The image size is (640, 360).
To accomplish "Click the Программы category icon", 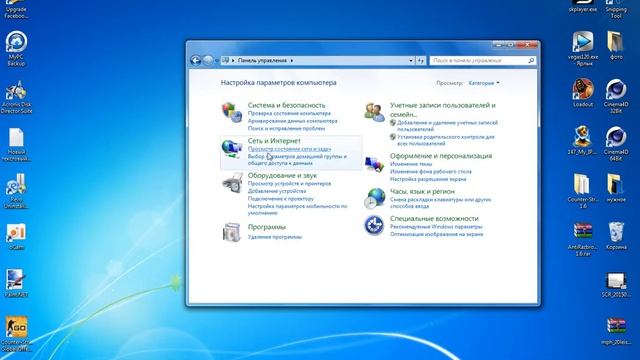I will (231, 232).
